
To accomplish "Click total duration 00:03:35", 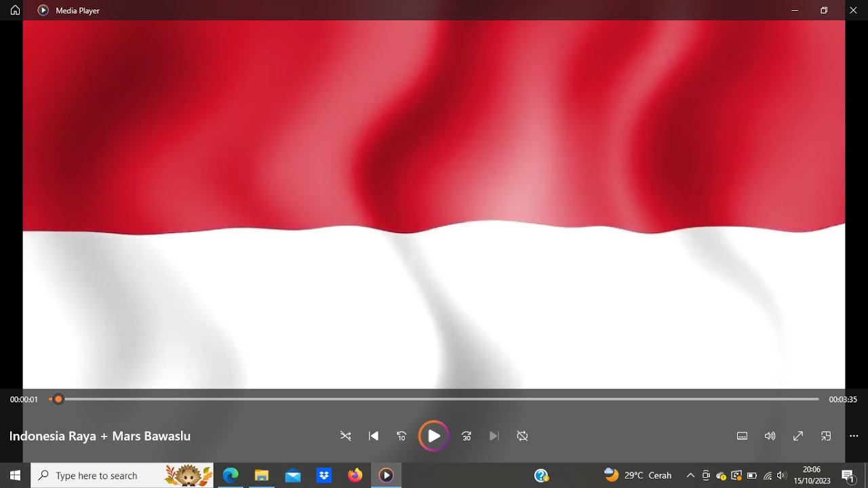I will pyautogui.click(x=843, y=400).
